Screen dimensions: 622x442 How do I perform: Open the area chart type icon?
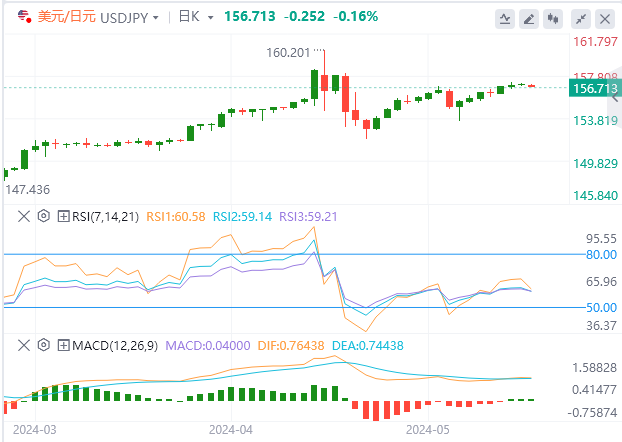[505, 19]
